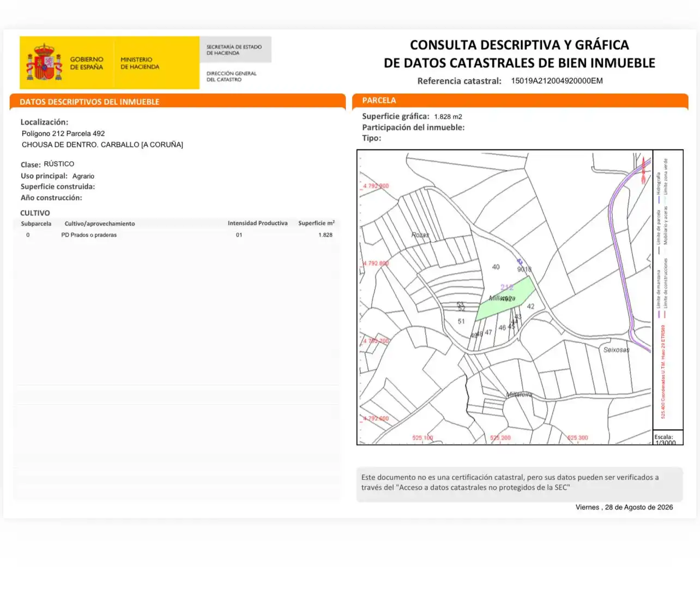Click the map legend panel
700x589 pixels.
668,290
